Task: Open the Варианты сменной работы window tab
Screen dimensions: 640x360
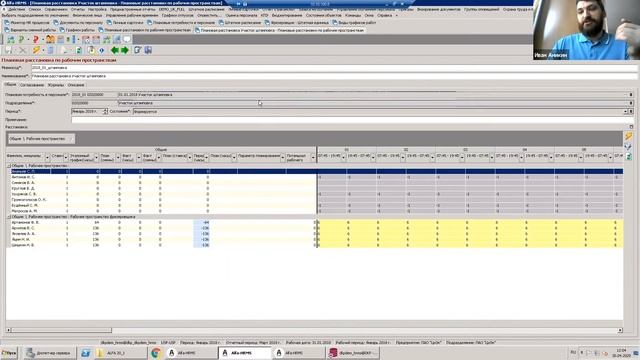Action: [30, 30]
